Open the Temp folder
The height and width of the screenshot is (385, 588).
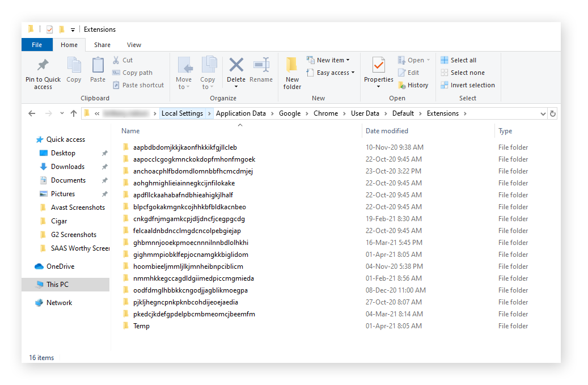(x=141, y=325)
